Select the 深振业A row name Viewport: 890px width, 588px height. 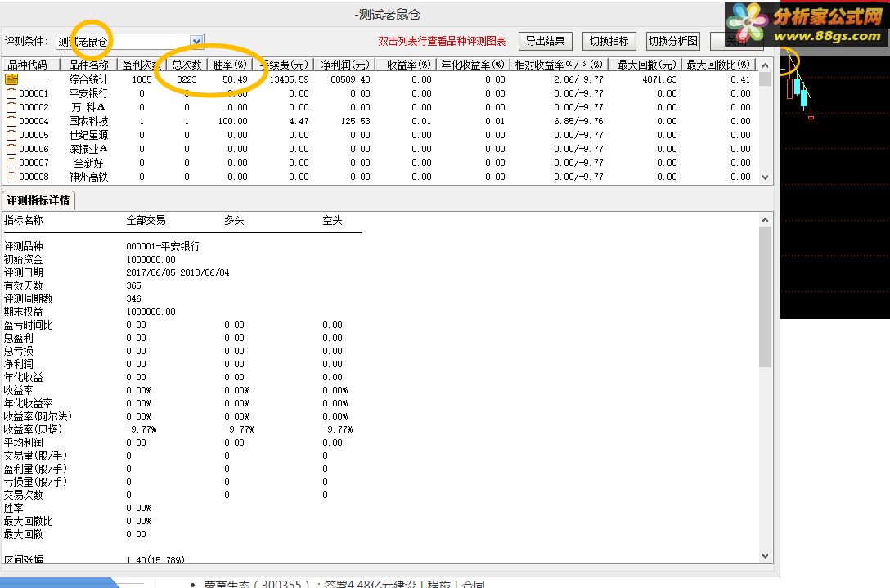[x=88, y=150]
